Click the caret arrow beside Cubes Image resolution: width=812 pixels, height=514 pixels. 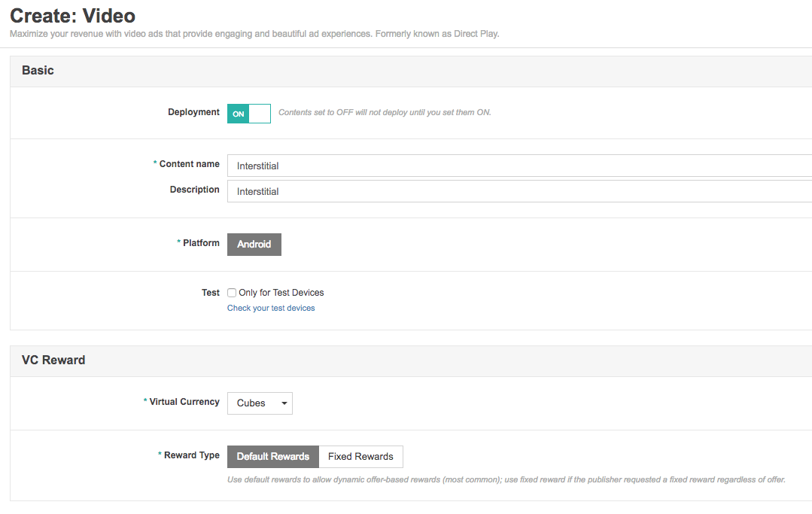coord(284,403)
